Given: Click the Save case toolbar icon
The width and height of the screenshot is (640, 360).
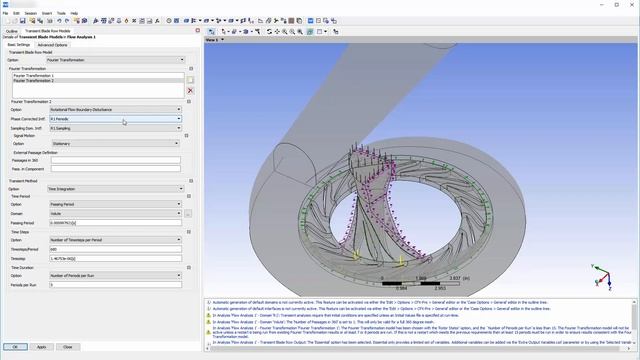Looking at the screenshot, I should (22, 20).
